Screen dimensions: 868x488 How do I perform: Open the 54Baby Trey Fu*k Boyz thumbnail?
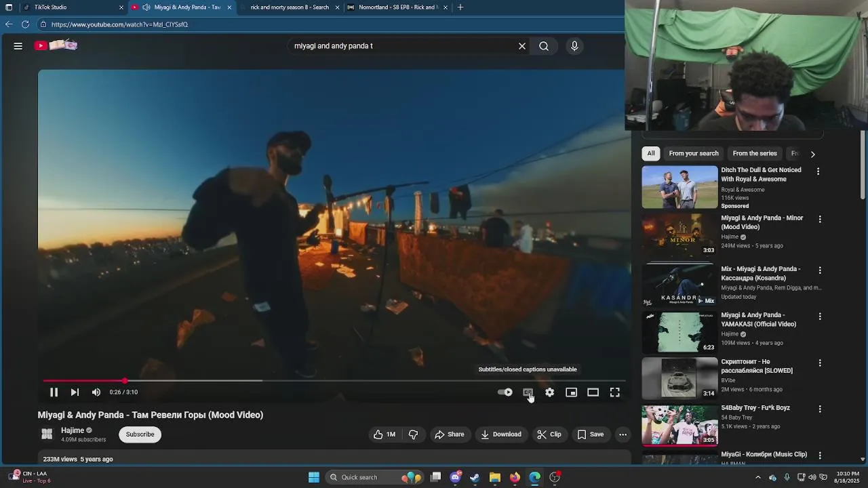679,425
